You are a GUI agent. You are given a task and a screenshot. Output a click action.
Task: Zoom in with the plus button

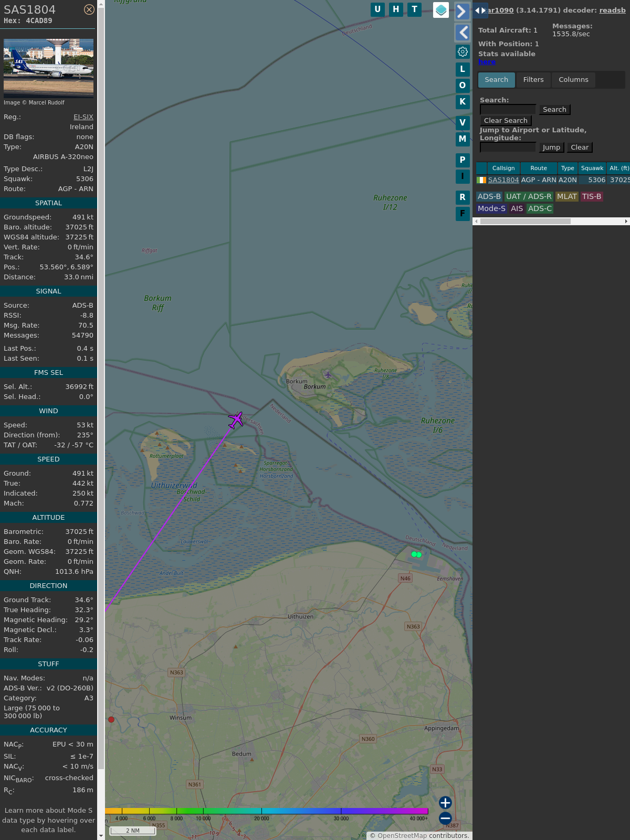click(x=445, y=803)
